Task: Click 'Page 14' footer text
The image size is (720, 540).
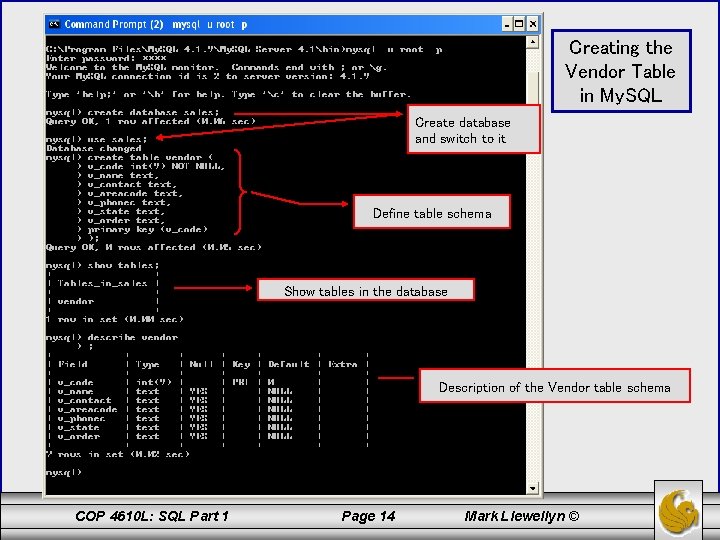Action: pos(368,517)
